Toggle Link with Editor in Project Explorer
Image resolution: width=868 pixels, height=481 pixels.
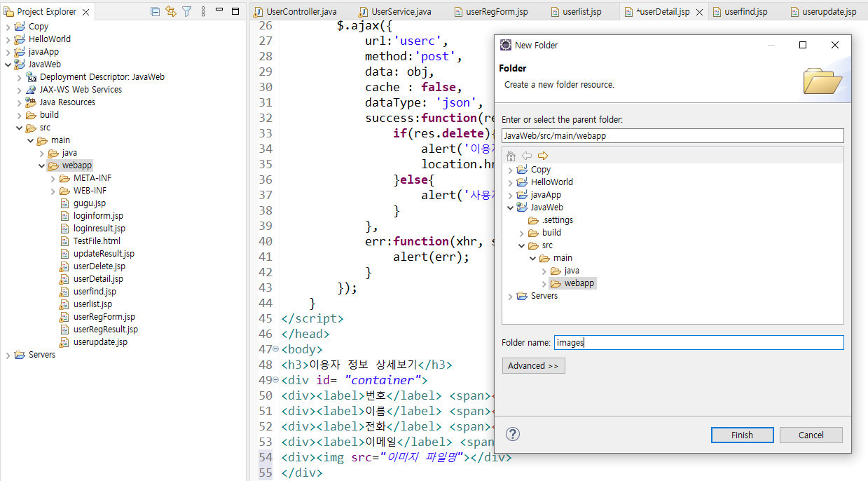171,11
